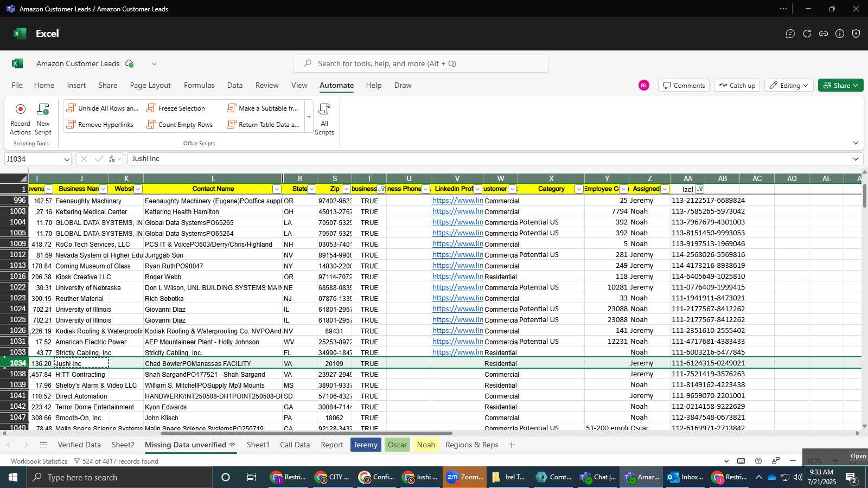Screen dimensions: 868x488
Task: Click the Excel app logo icon
Action: click(20, 34)
